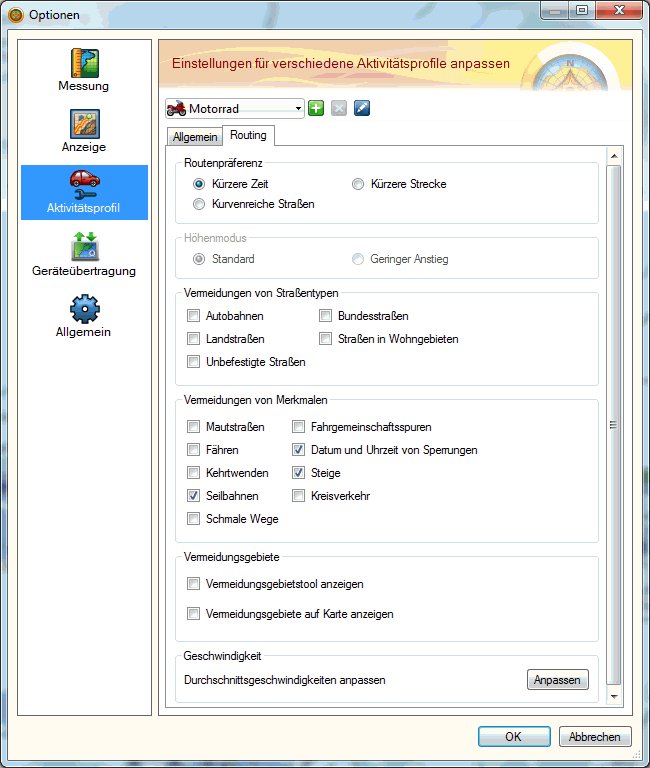Image resolution: width=650 pixels, height=768 pixels.
Task: Uncheck the Seilbahnen avoidance checkbox
Action: click(193, 496)
